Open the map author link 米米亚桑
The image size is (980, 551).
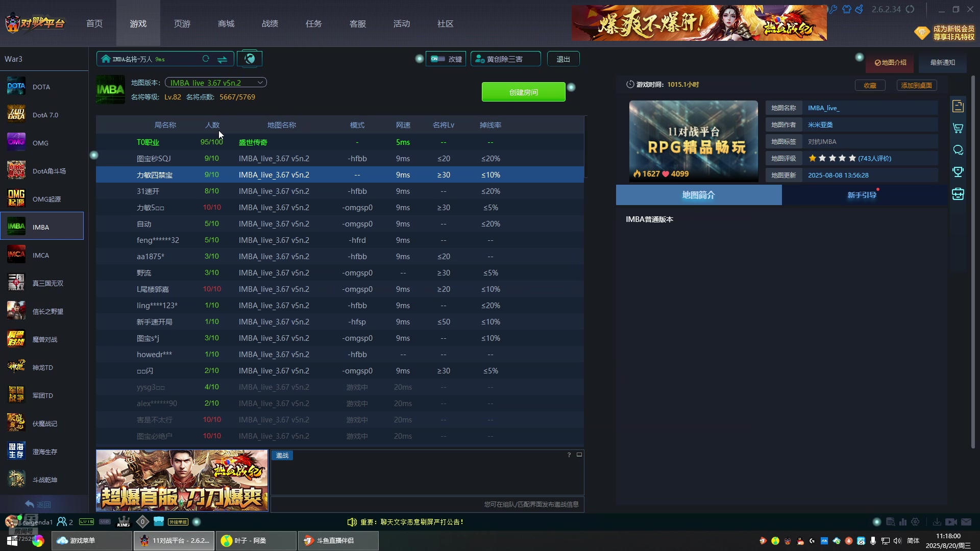[x=820, y=125]
